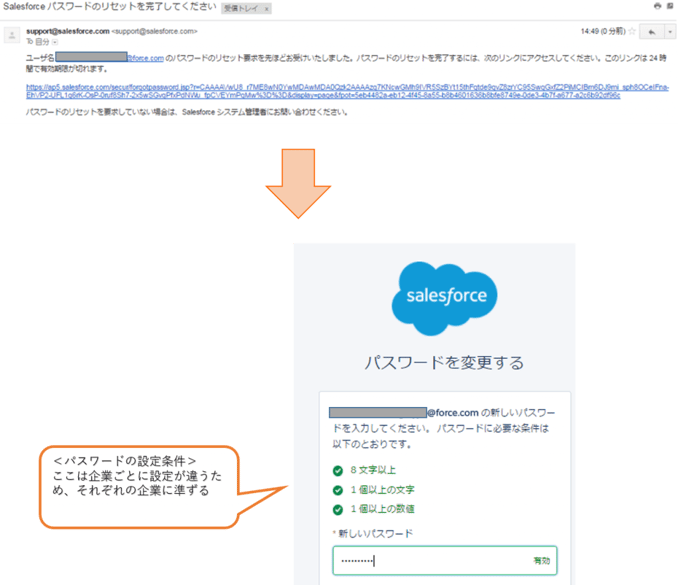
Task: Click the green check icon beside 8 文字以上
Action: point(338,471)
